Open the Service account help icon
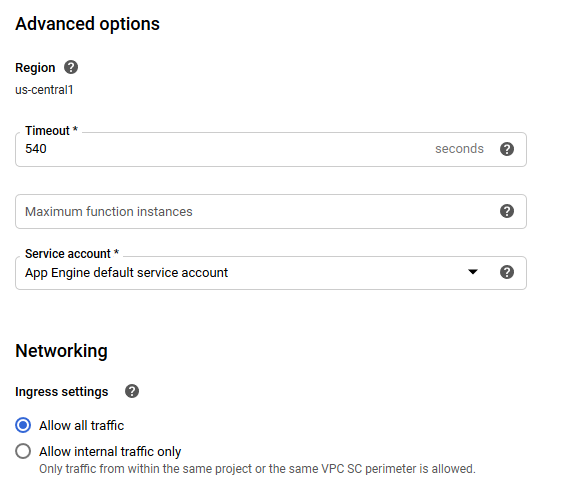This screenshot has width=578, height=488. coord(507,272)
